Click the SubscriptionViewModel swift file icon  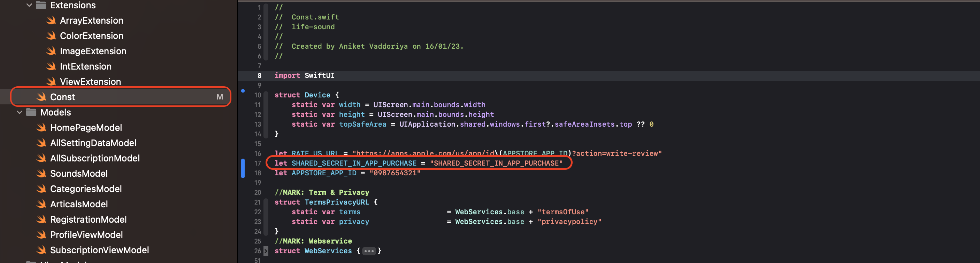tap(41, 250)
